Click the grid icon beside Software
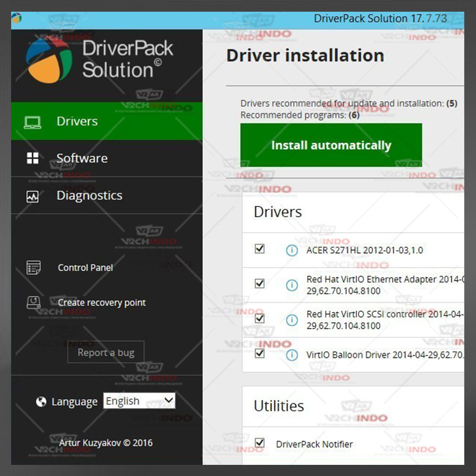 tap(32, 158)
